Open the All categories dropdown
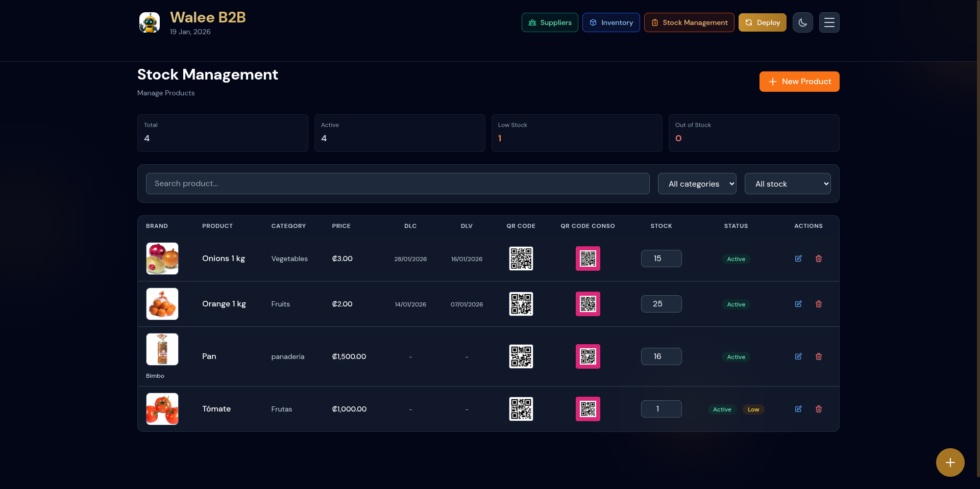Screen dimensions: 980x489 coord(697,184)
